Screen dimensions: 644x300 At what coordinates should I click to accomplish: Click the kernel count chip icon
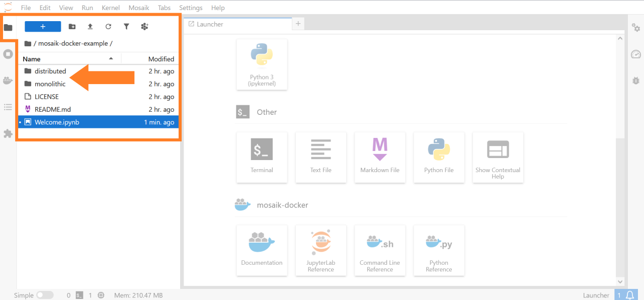point(101,295)
